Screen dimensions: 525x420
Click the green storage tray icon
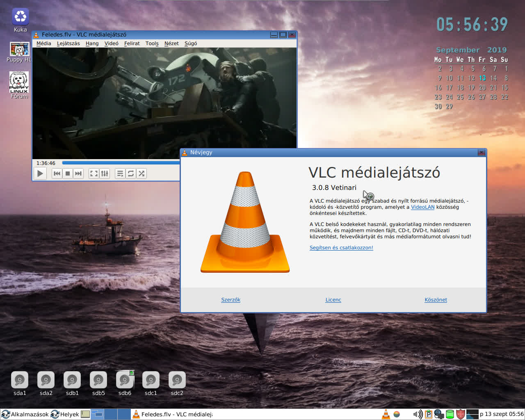pyautogui.click(x=450, y=414)
